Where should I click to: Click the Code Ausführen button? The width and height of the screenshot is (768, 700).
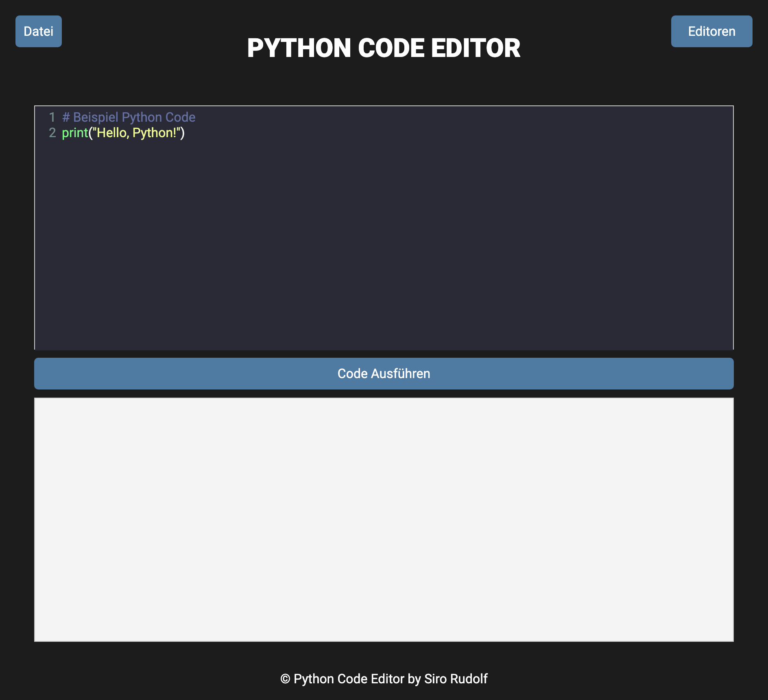tap(384, 374)
